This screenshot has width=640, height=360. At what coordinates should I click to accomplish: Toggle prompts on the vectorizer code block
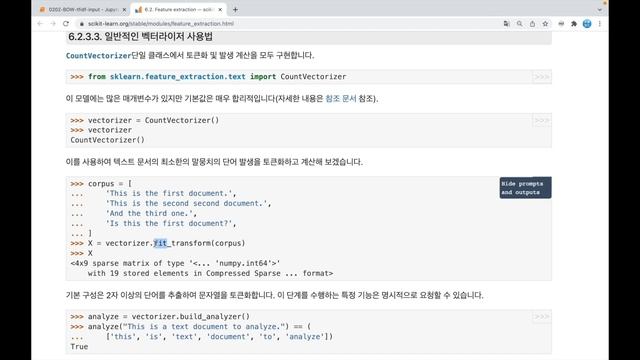[x=542, y=120]
